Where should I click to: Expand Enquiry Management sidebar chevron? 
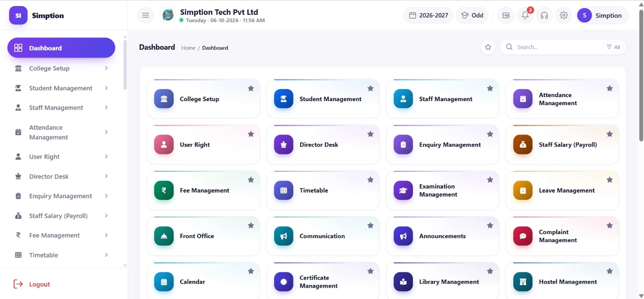[x=106, y=196]
